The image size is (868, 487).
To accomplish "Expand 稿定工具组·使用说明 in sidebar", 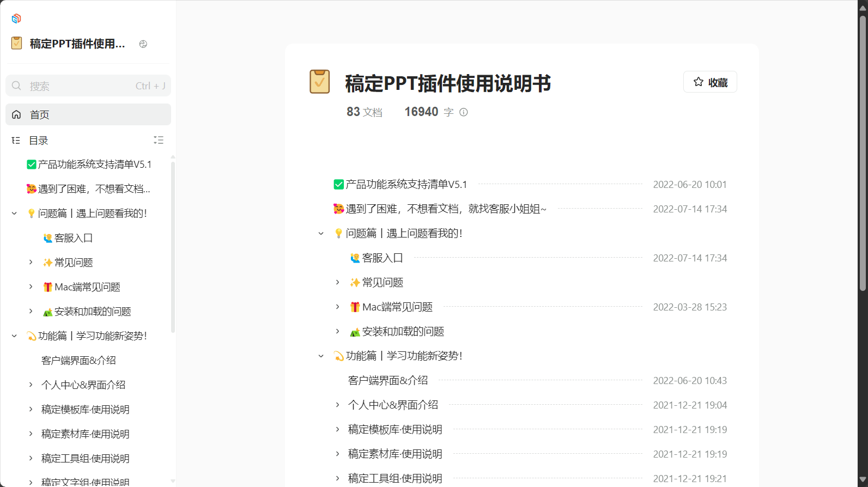I will click(31, 459).
